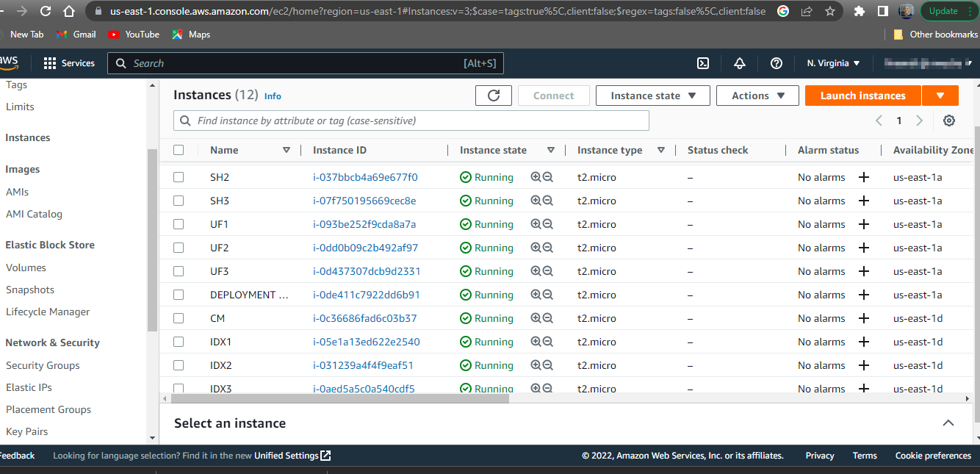Add an alarm for the CM instance

point(863,318)
